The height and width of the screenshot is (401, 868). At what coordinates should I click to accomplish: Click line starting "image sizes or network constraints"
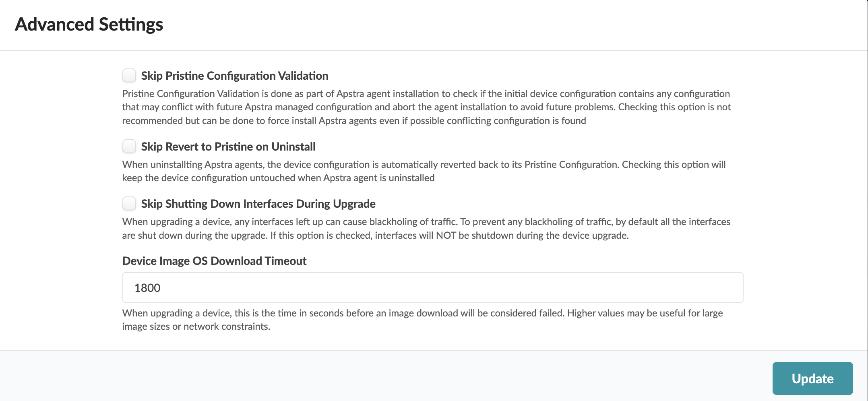tap(196, 327)
